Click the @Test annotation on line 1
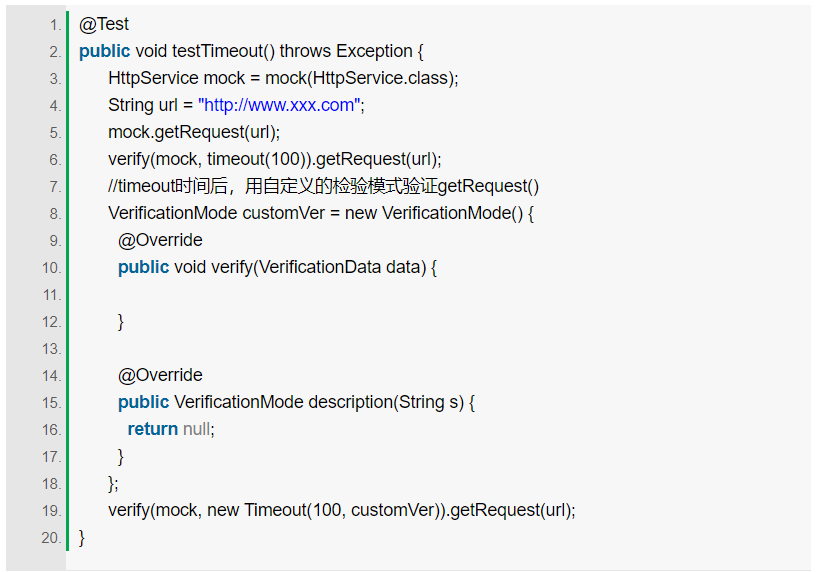 [104, 25]
